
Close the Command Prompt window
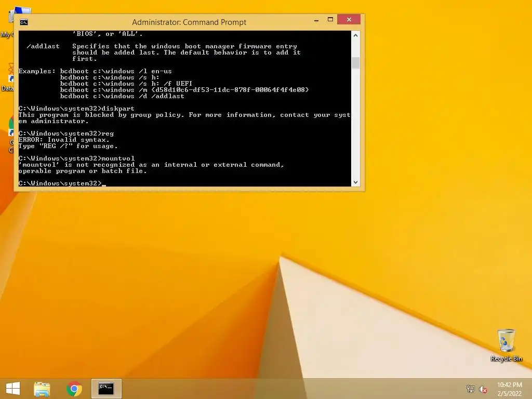coord(349,20)
